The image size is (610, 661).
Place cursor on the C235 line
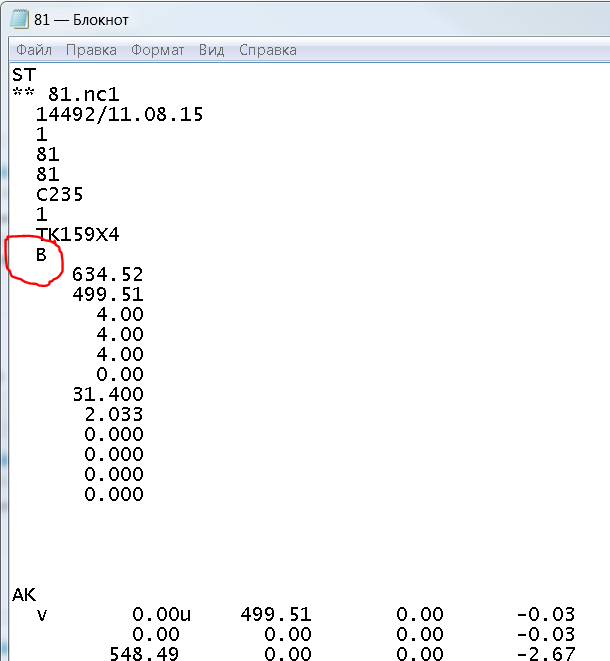point(59,194)
